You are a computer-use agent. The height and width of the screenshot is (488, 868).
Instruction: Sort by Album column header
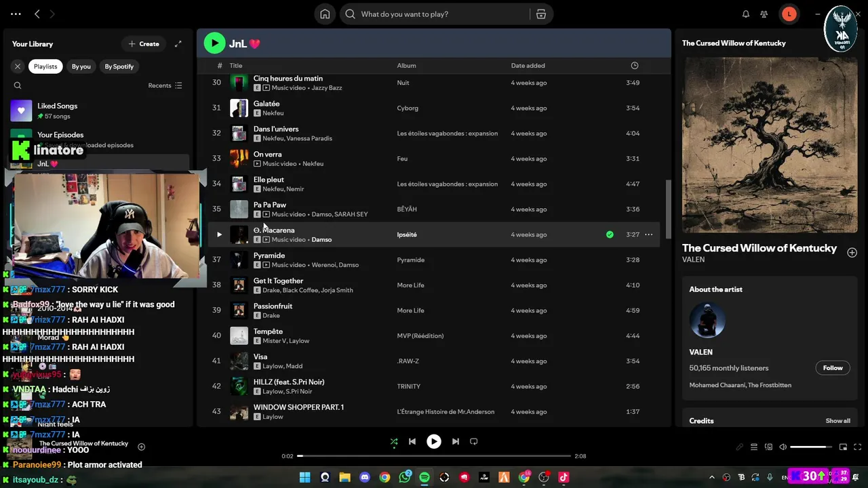coord(406,66)
